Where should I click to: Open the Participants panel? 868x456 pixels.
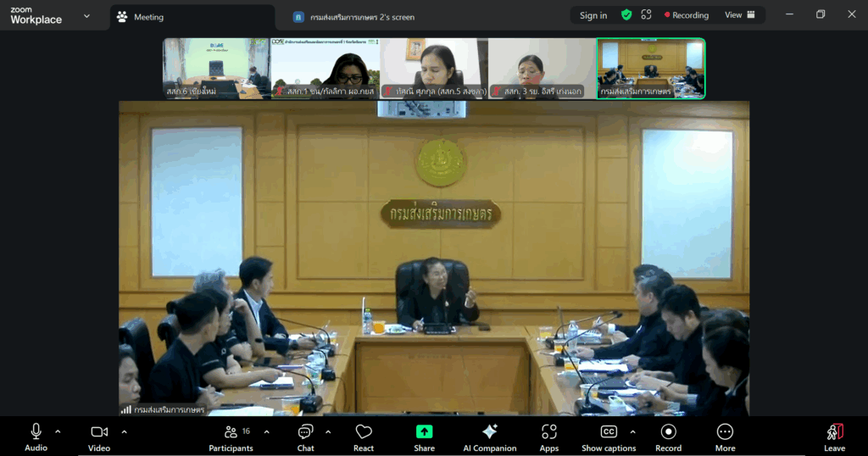(x=231, y=437)
